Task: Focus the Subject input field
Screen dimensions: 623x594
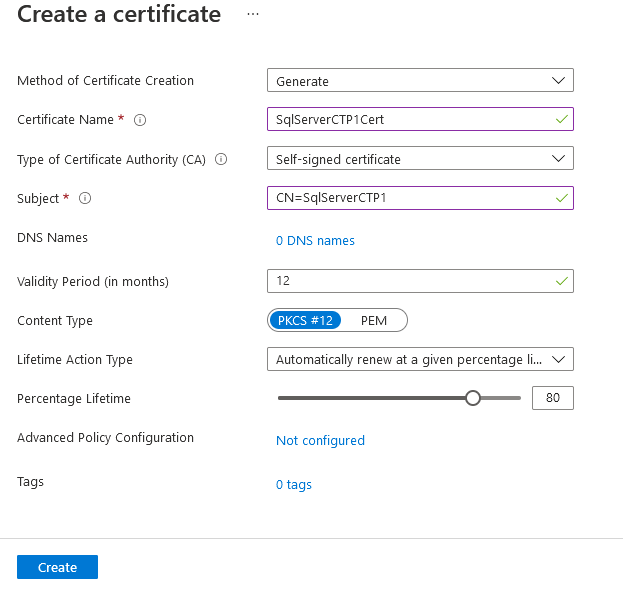Action: coord(410,198)
